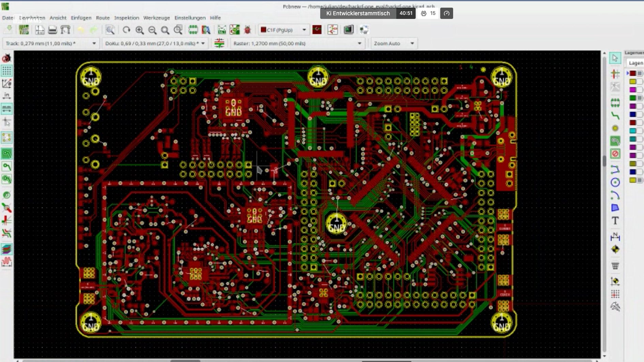Open the Track width dropdown
Viewport: 644px width, 362px height.
coord(94,43)
